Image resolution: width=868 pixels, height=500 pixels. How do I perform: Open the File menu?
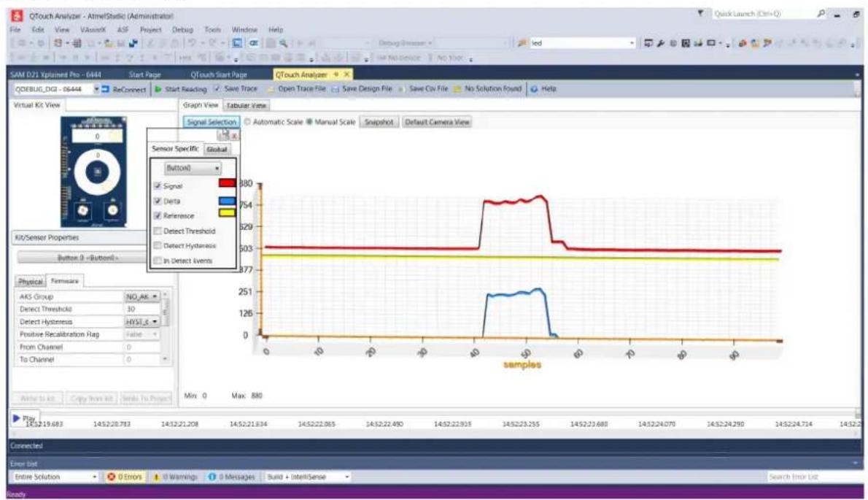click(15, 29)
